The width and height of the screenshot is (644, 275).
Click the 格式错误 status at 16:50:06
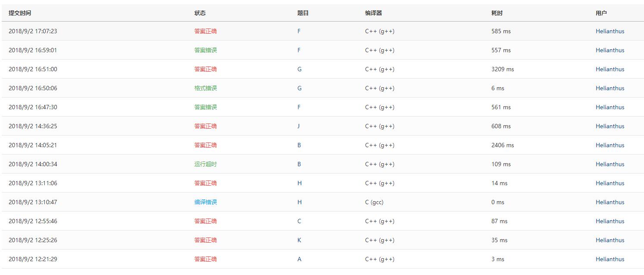click(205, 88)
